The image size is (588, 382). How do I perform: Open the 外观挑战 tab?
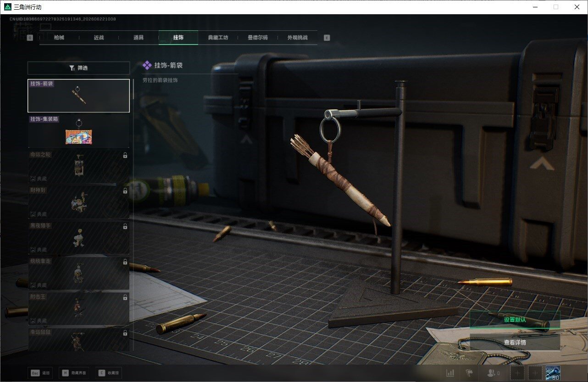(297, 38)
